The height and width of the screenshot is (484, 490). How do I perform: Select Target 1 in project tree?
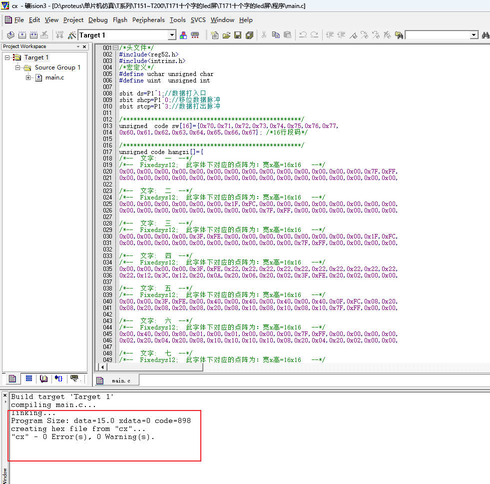pos(36,57)
